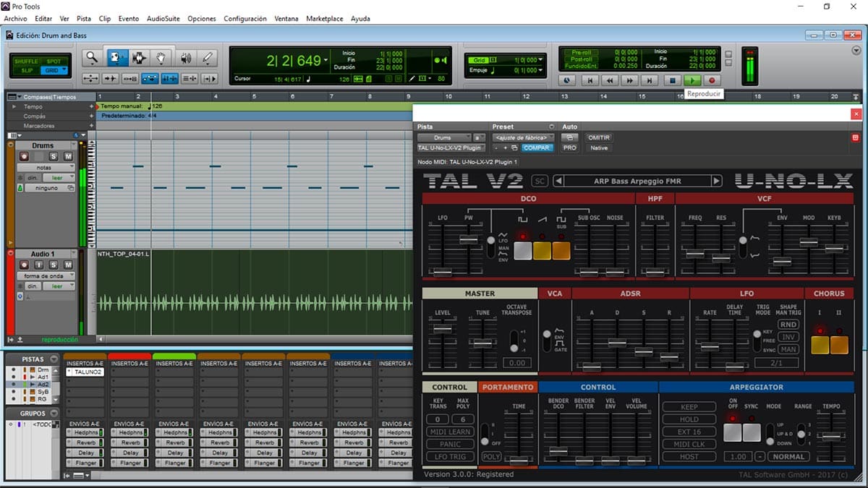
Task: Select the Grabber hand tool
Action: 161,58
